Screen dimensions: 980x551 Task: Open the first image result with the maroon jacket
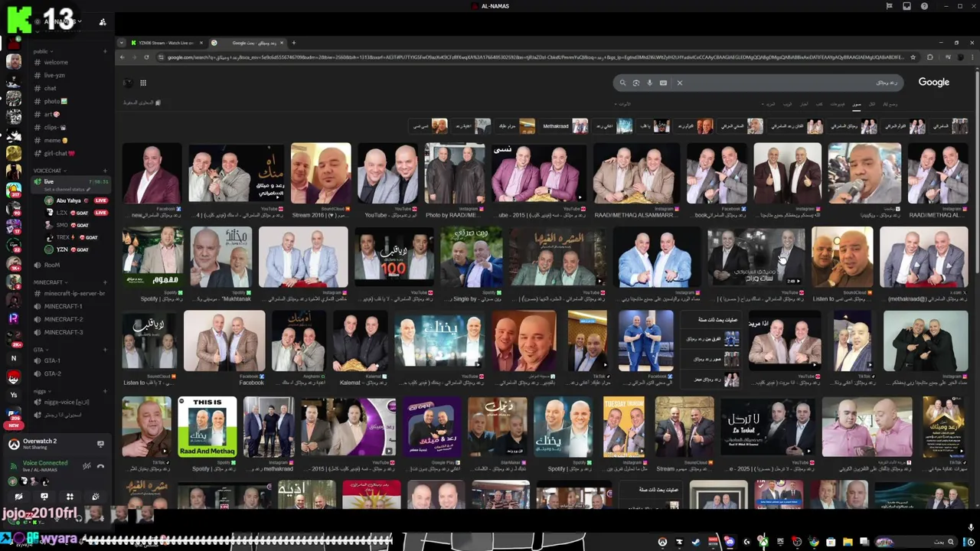coord(152,173)
